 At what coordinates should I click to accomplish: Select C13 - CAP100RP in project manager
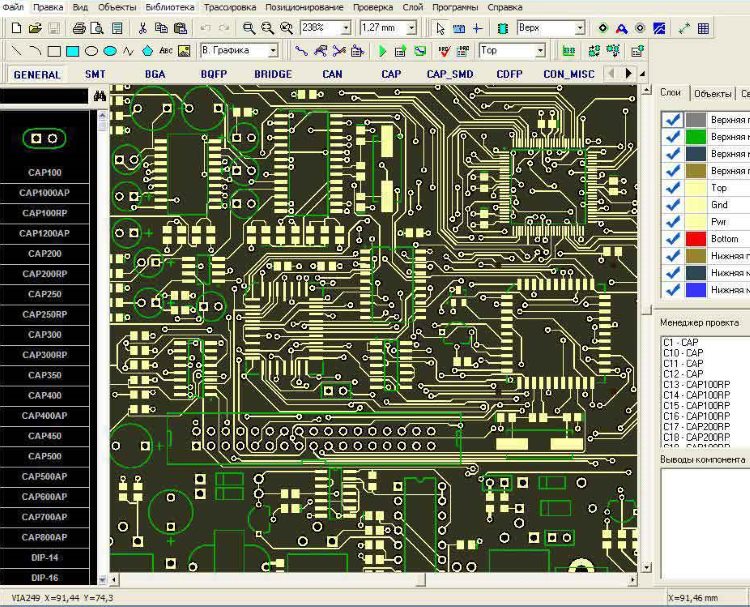696,384
